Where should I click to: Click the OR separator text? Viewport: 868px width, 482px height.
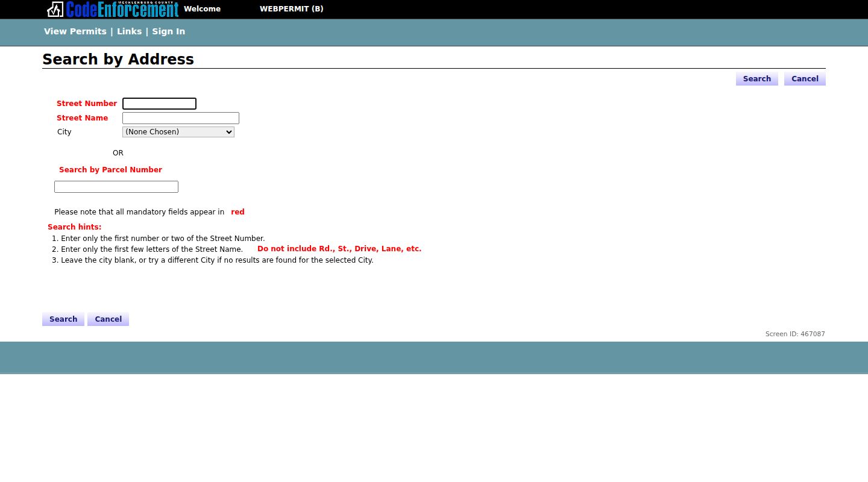coord(118,153)
